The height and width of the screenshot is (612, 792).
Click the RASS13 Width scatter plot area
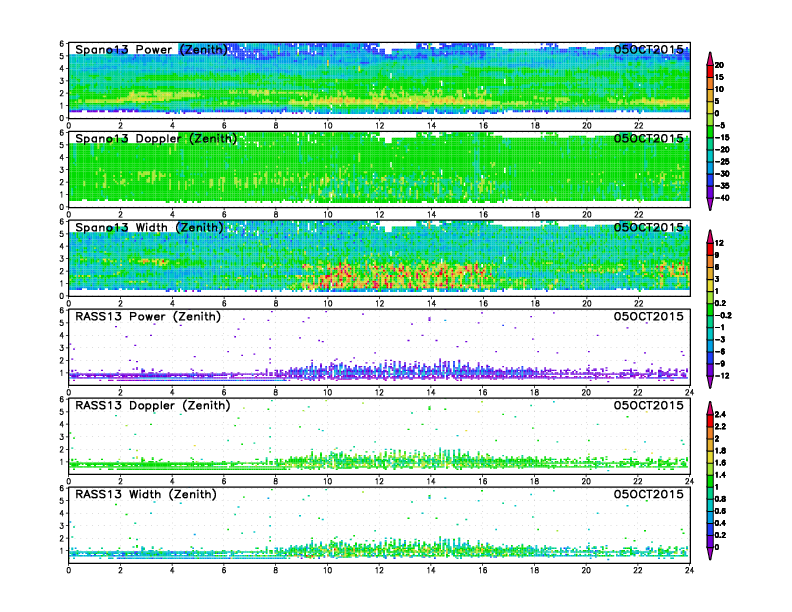[379, 525]
